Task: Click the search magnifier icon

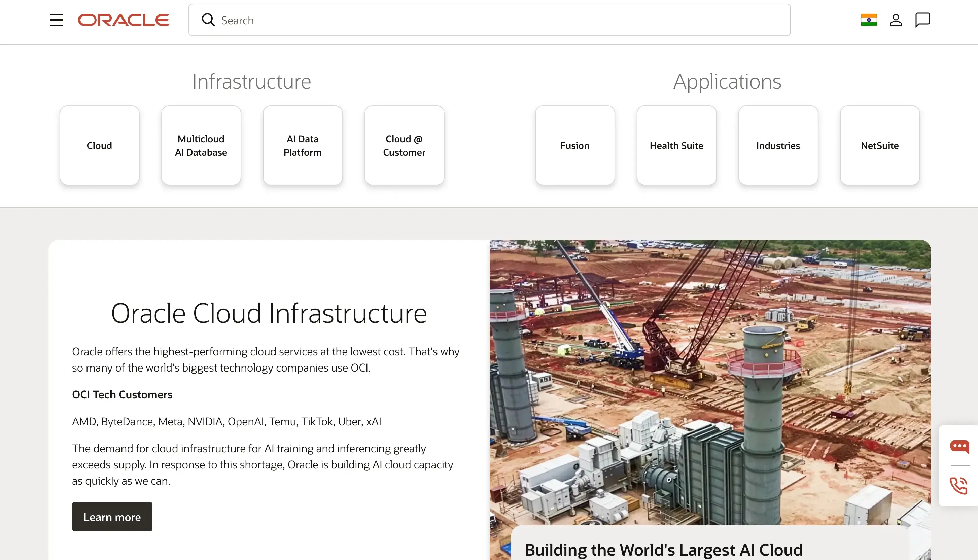Action: 208,20
